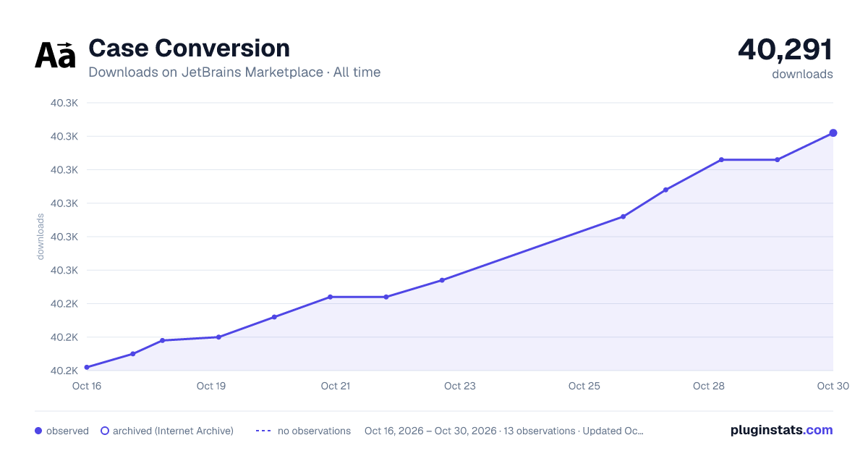Click the Oct 21 x-axis label
Viewport: 868px width, 456px height.
tap(336, 386)
